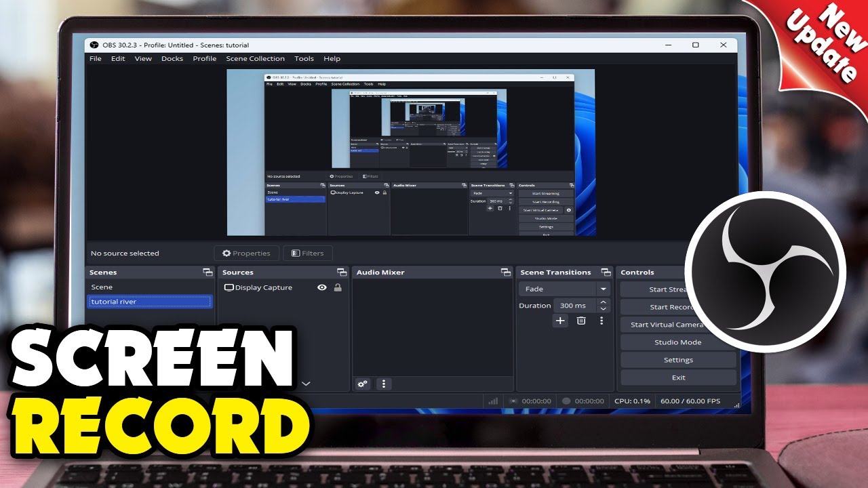Viewport: 868px width, 488px height.
Task: Click the Sources dock title
Action: 238,272
